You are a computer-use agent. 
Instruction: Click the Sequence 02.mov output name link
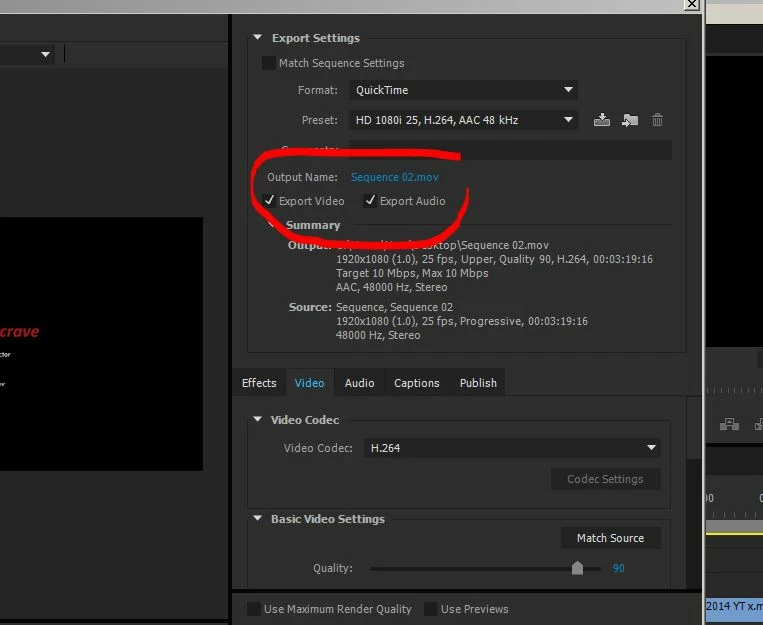click(395, 177)
